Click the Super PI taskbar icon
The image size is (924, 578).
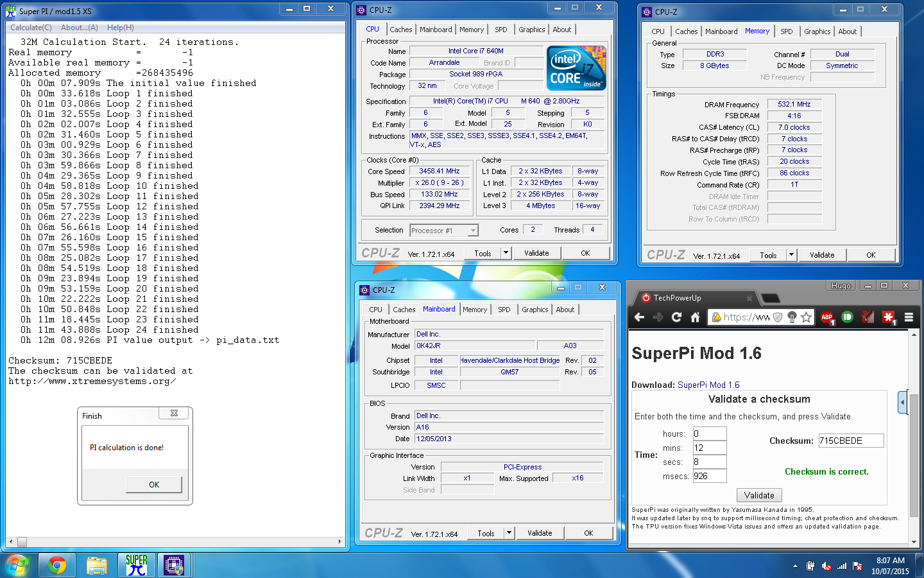137,565
